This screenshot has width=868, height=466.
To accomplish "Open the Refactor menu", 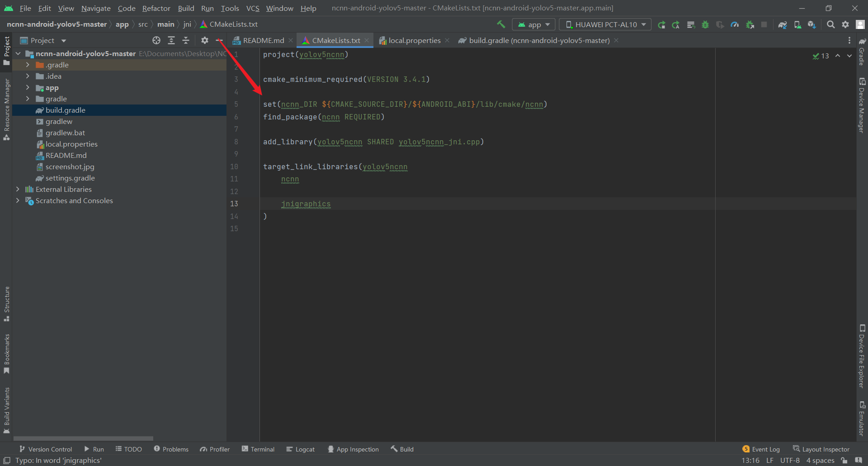I will pos(156,8).
